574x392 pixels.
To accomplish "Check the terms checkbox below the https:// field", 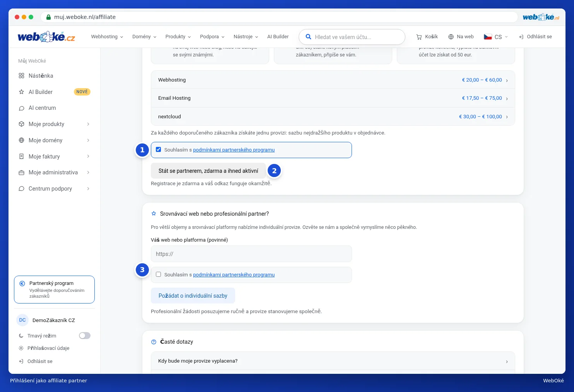I will click(158, 274).
